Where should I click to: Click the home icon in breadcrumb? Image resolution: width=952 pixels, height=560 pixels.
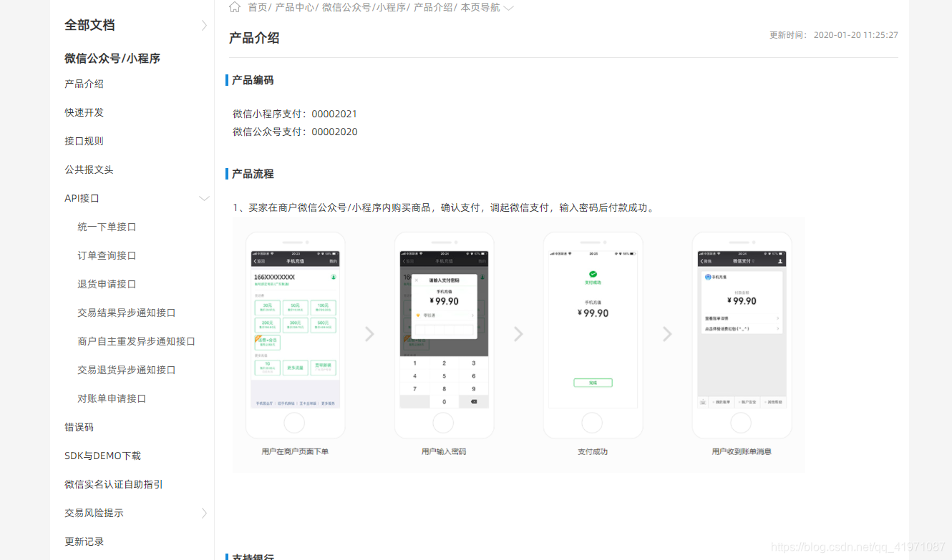[x=235, y=7]
